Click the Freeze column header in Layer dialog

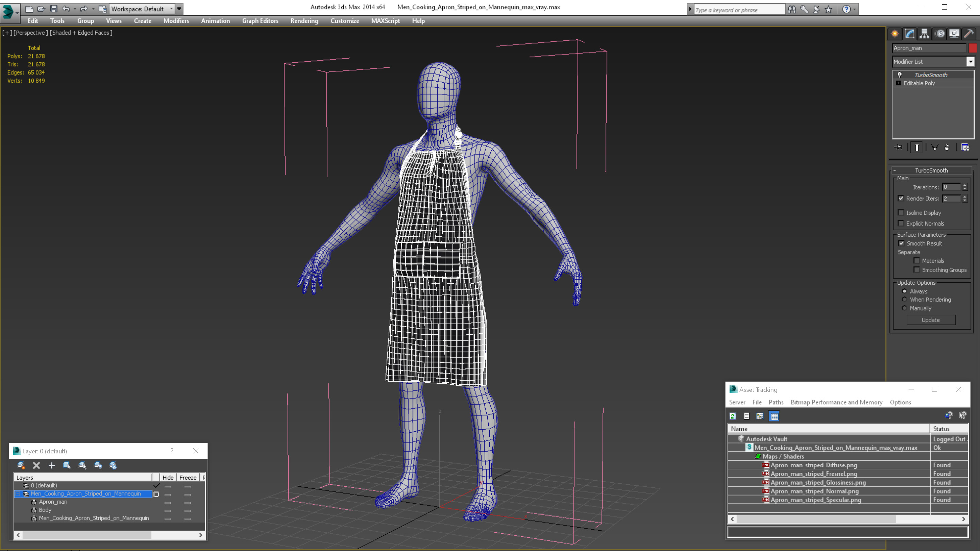tap(188, 478)
